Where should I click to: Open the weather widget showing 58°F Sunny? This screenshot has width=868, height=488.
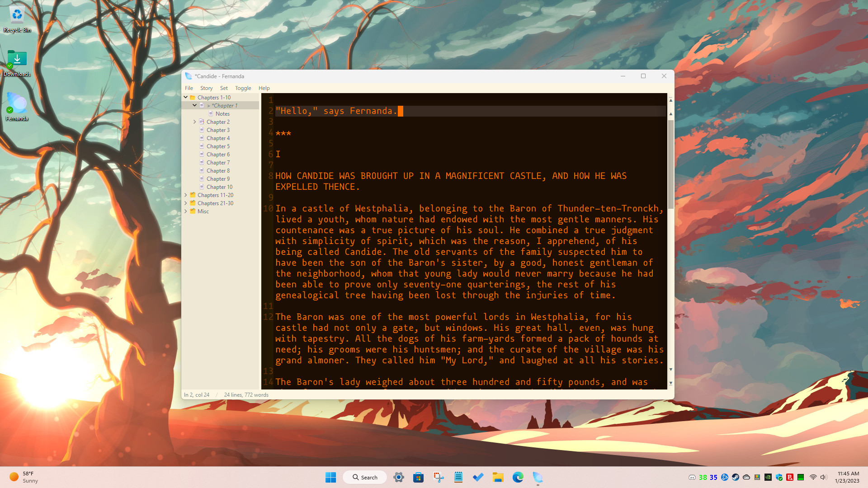click(24, 477)
